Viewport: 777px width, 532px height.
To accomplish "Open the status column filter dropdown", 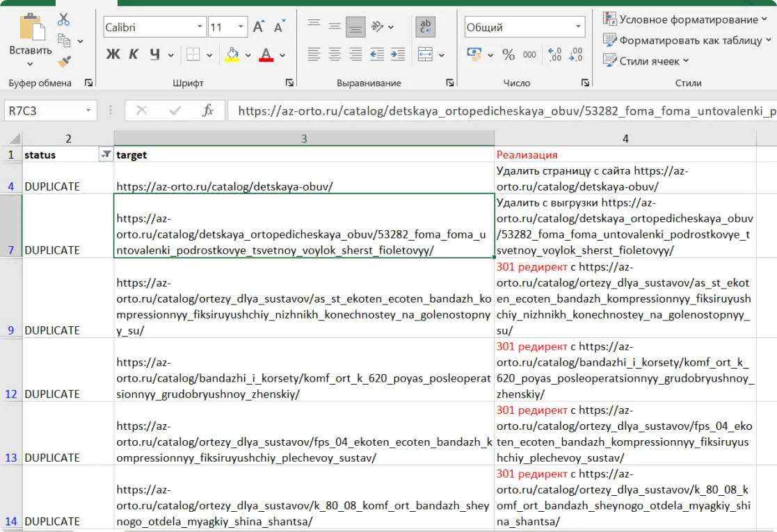I will tap(106, 155).
